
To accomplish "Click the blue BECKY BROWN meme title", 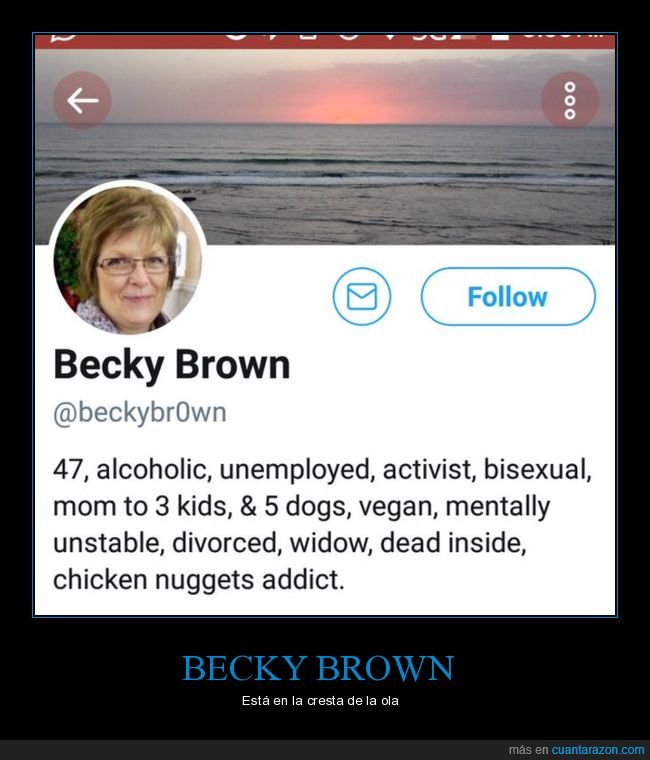I will (x=318, y=668).
